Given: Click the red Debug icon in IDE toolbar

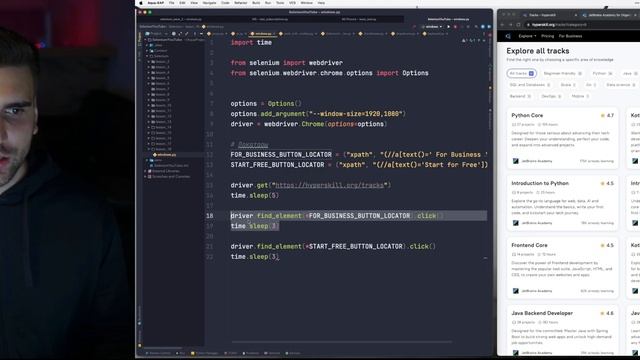Looking at the screenshot, I should point(456,27).
